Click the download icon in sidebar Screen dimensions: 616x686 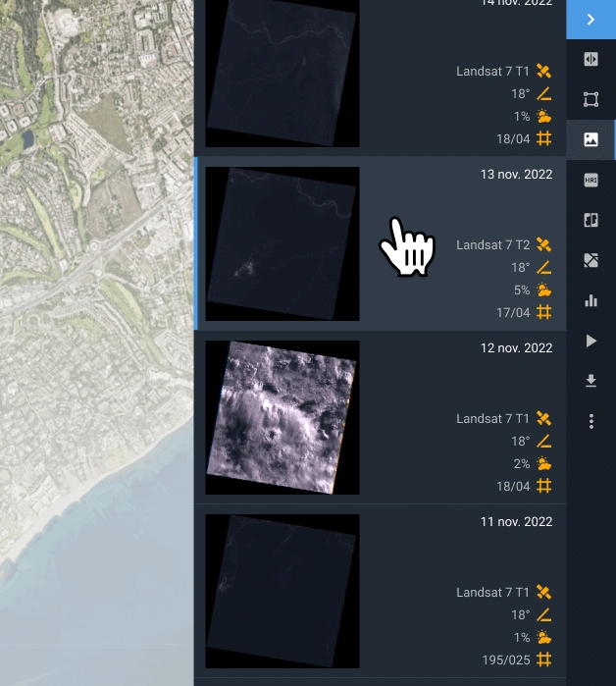590,381
